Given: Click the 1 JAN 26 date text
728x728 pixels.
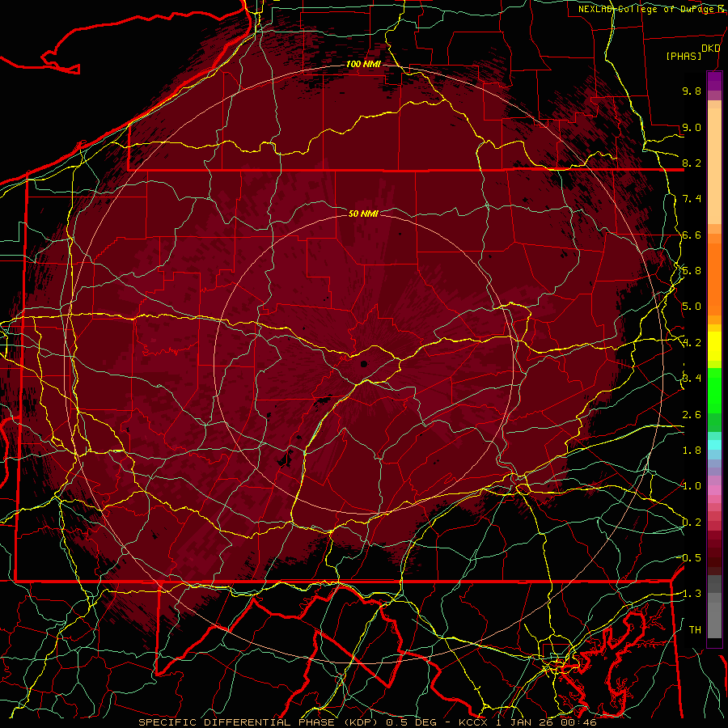Looking at the screenshot, I should [526, 722].
